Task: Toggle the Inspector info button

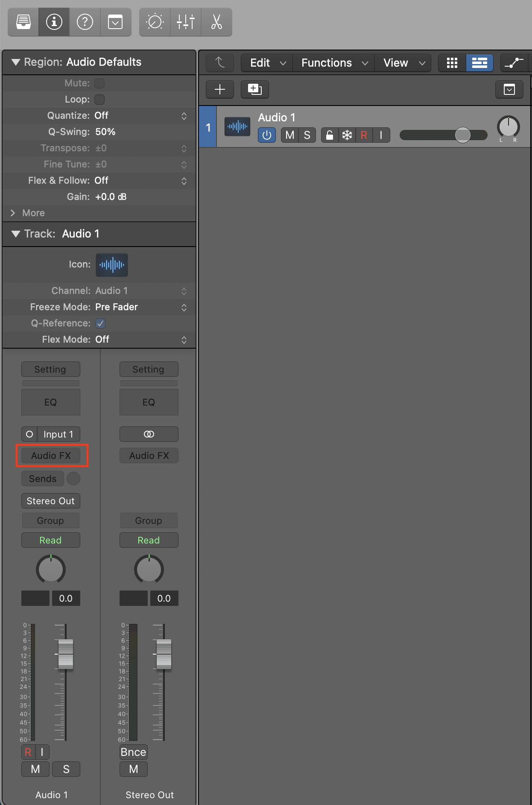Action: 54,22
